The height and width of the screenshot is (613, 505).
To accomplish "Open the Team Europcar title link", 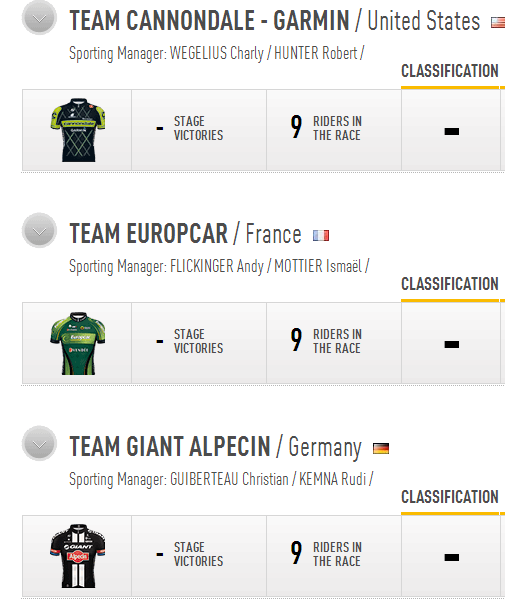I will (x=149, y=233).
